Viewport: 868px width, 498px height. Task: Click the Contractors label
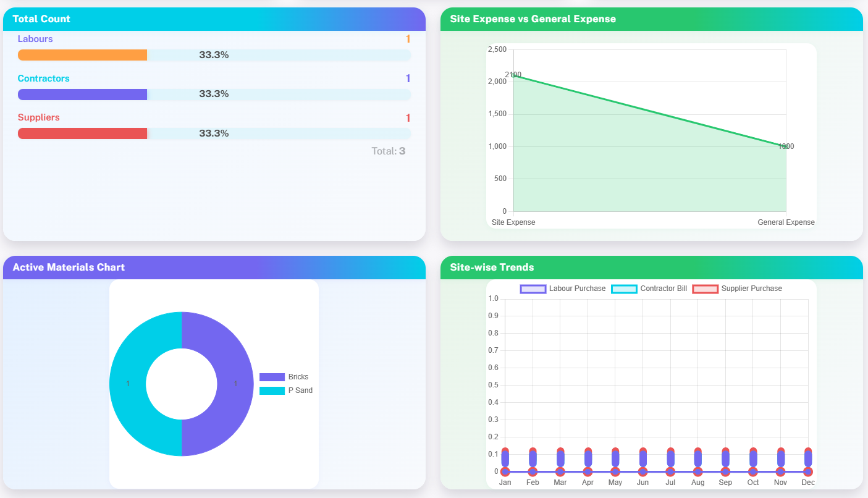click(x=43, y=78)
